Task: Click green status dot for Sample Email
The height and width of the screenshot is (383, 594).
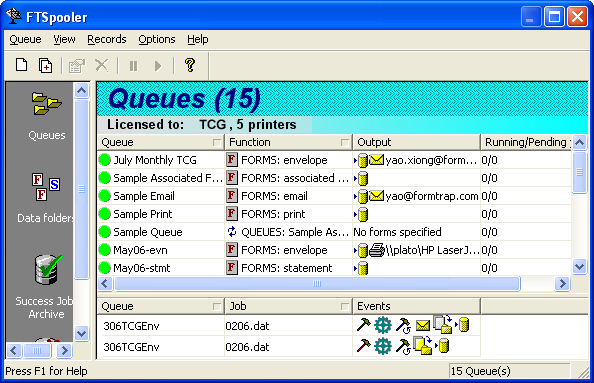Action: [x=105, y=196]
